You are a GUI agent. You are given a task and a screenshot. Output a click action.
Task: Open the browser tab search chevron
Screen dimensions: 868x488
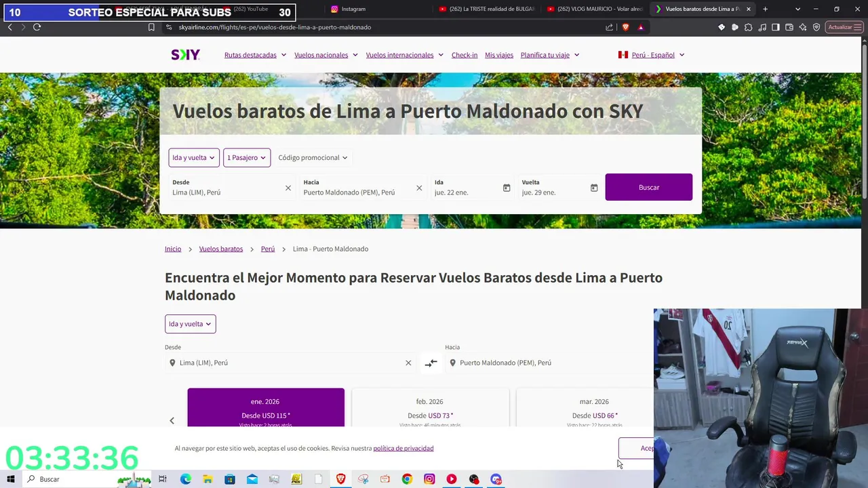(x=797, y=9)
